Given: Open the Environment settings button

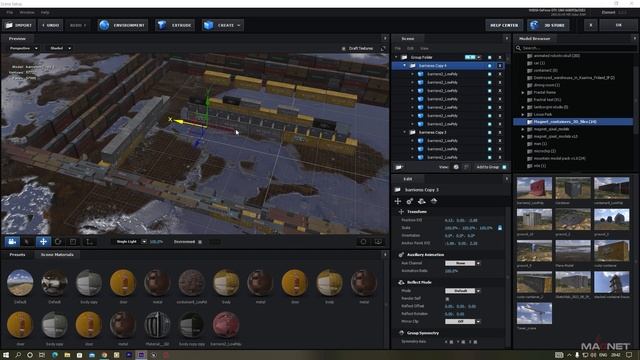Looking at the screenshot, I should tap(122, 25).
